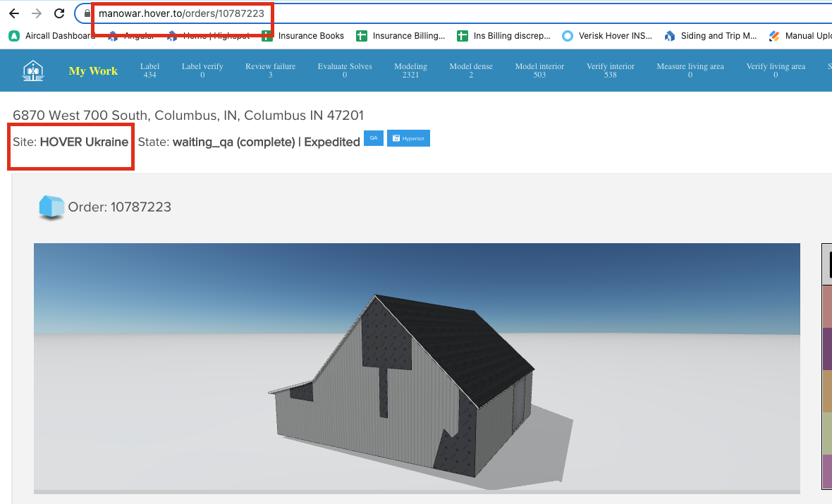This screenshot has width=832, height=504.
Task: Open the Review failure queue
Action: coord(270,70)
